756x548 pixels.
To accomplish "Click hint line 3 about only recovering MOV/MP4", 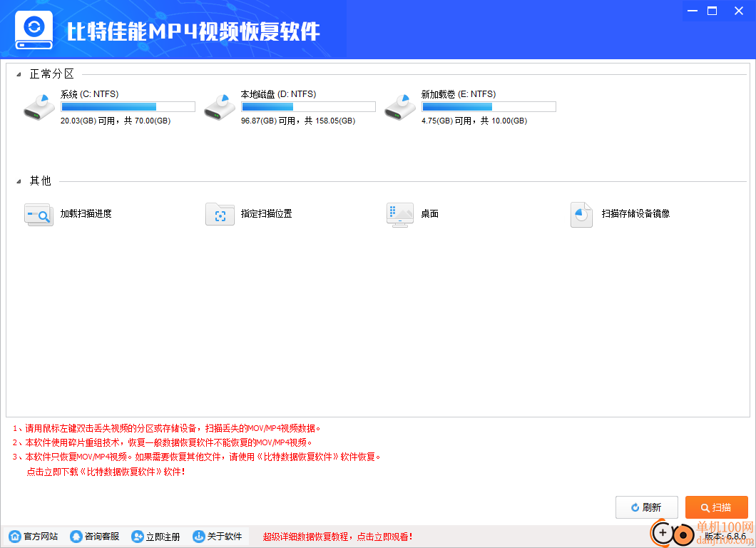I will (x=197, y=457).
